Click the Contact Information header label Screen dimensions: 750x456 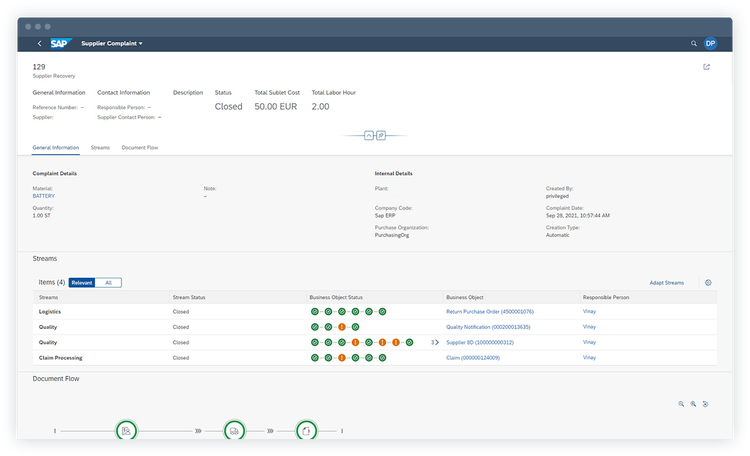click(123, 92)
